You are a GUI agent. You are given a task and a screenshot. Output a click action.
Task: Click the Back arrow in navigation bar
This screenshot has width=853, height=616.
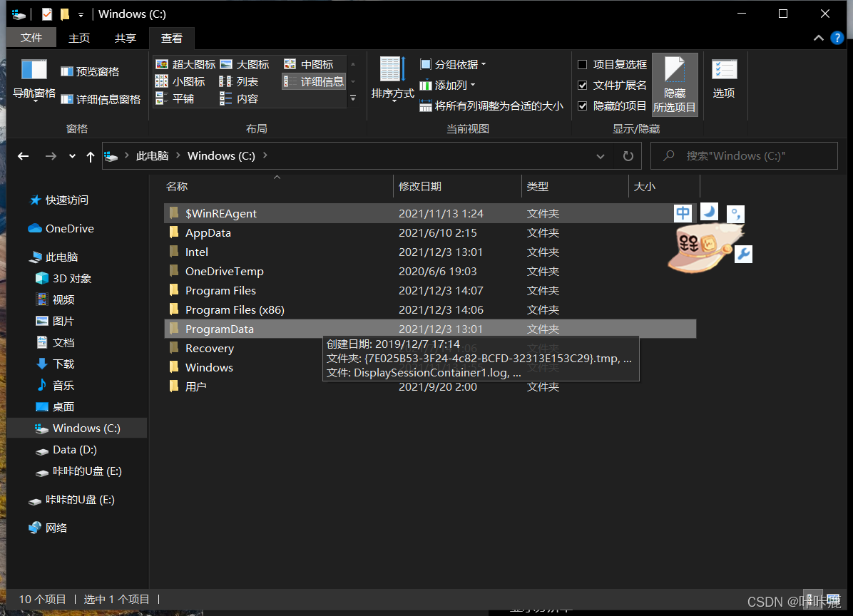tap(23, 156)
